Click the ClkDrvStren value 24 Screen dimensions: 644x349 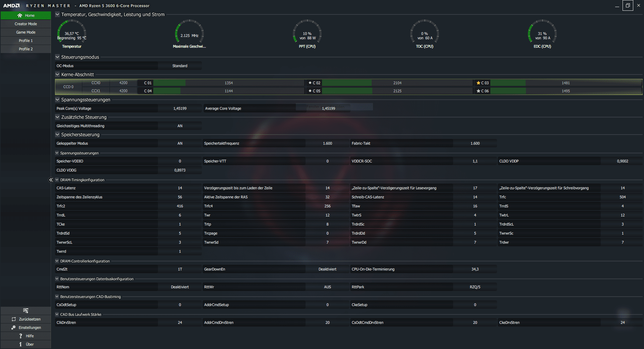click(180, 322)
